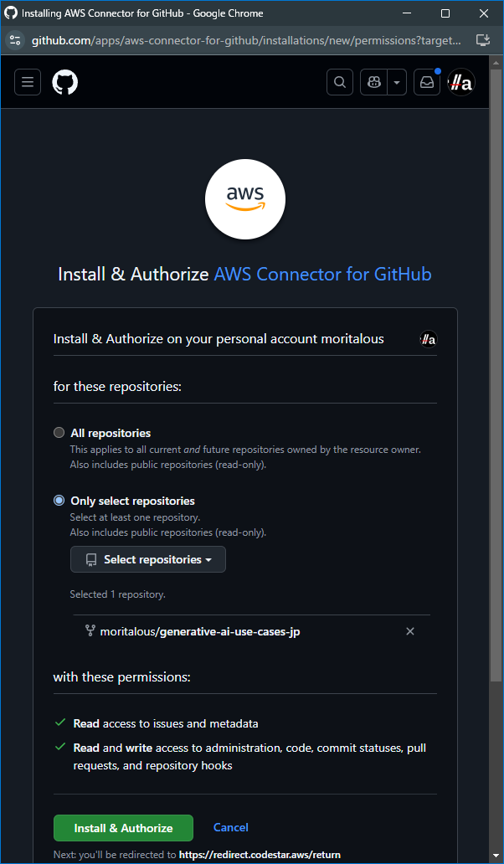Click the Copilot icon in the navbar
504x864 pixels.
coord(373,82)
